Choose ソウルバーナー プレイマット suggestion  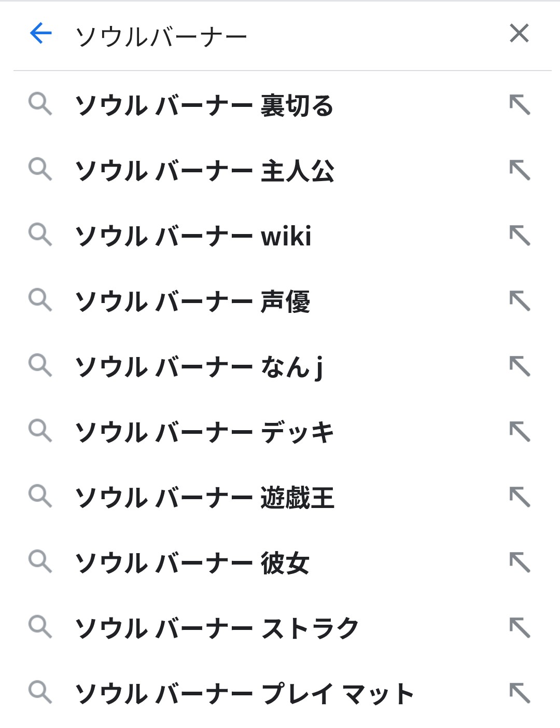[x=244, y=694]
